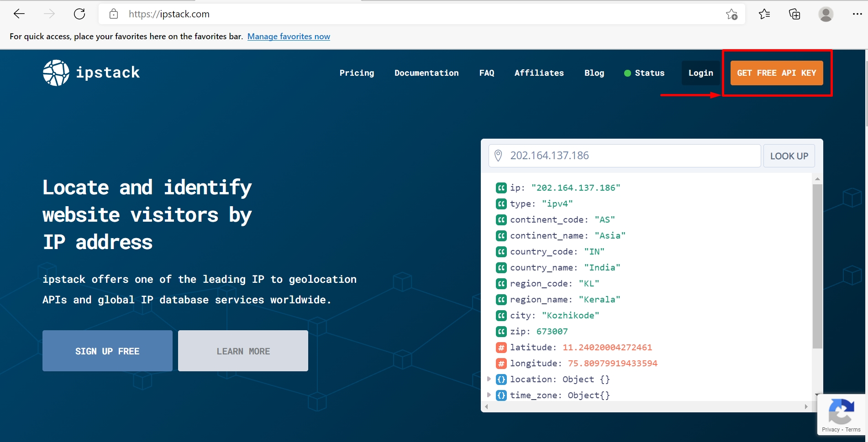Open the reCAPTCHA Privacy link

[831, 430]
